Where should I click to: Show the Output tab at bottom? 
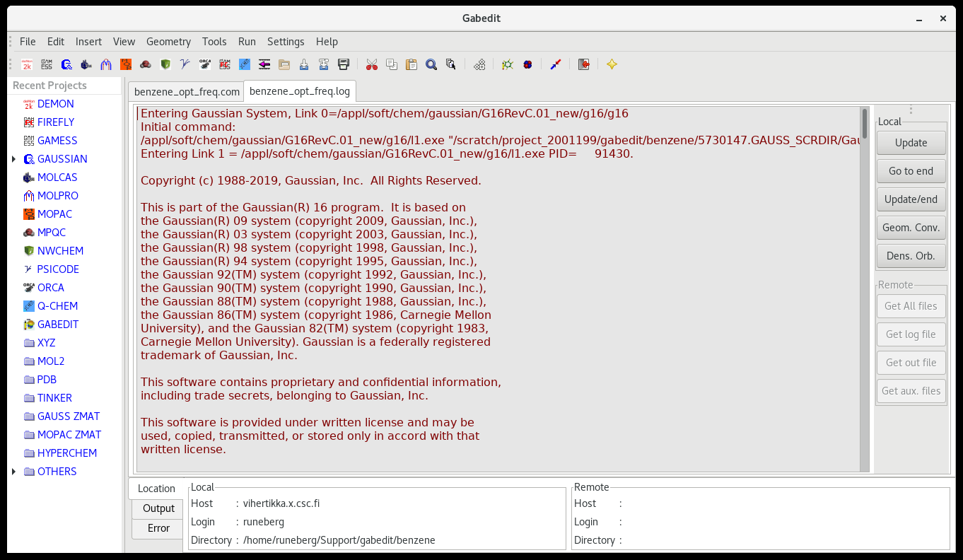pos(158,508)
